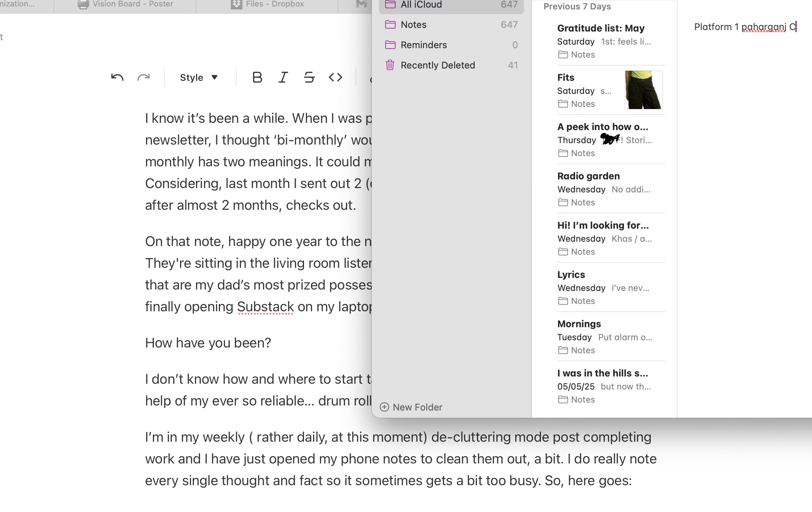Viewport: 812px width, 512px height.
Task: Insert a code block via the brackets icon
Action: tap(335, 77)
